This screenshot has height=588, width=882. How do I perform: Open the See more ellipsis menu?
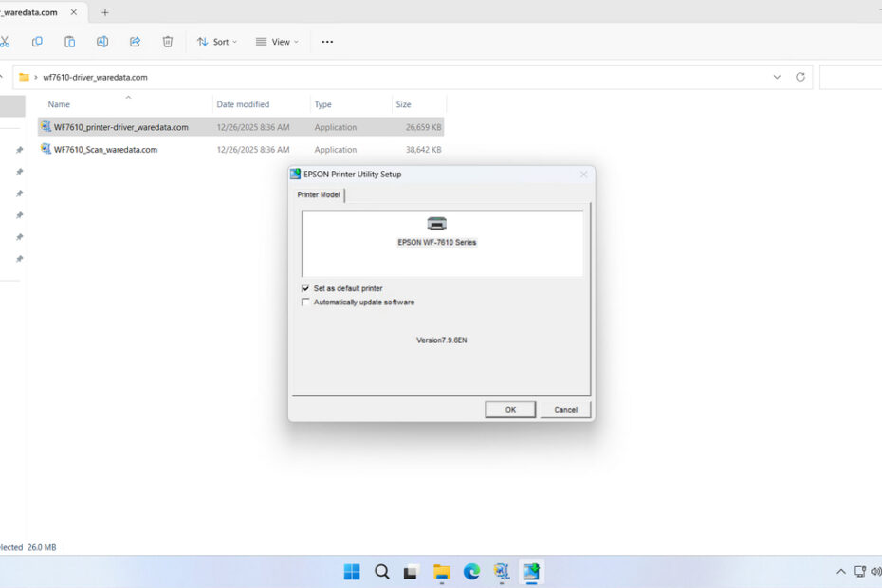(327, 42)
